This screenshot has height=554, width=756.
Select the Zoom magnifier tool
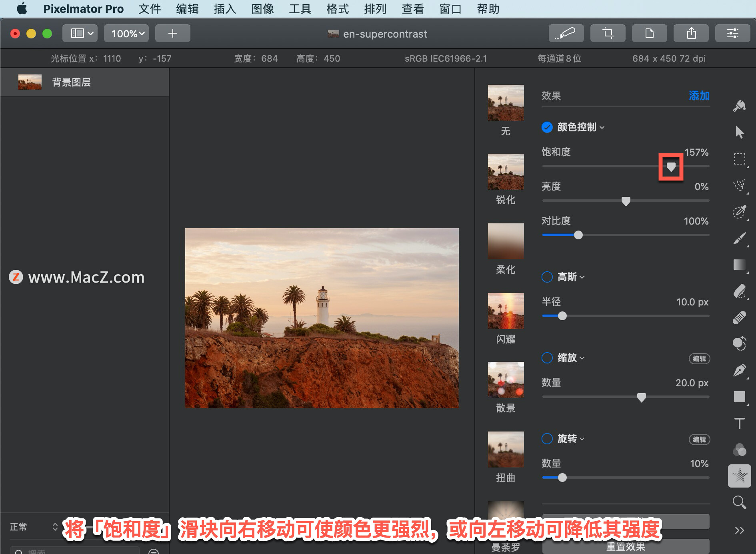(x=739, y=502)
